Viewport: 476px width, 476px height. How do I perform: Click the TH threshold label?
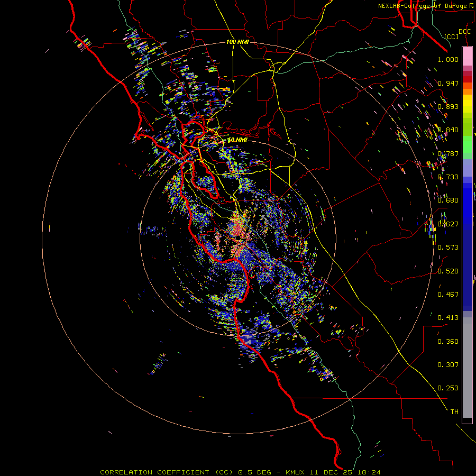click(x=454, y=412)
